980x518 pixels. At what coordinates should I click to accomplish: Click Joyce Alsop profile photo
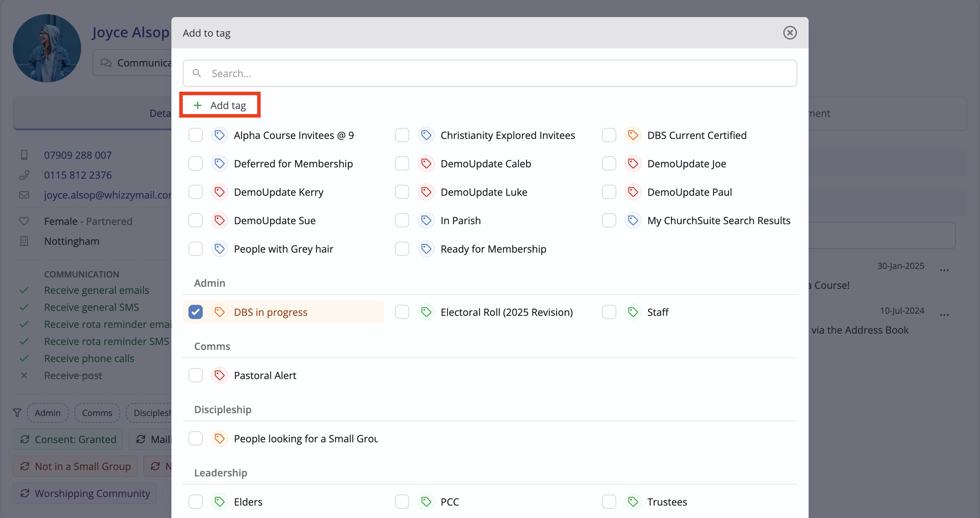pyautogui.click(x=47, y=48)
